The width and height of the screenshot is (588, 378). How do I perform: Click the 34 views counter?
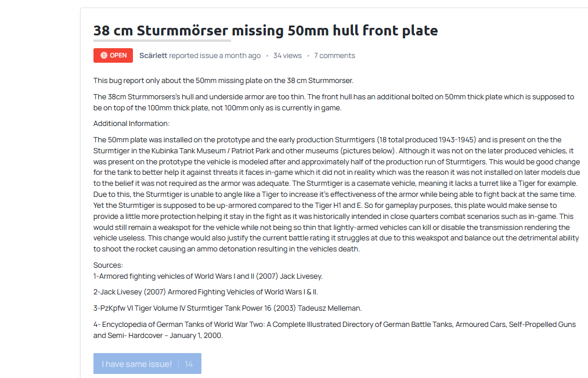coord(287,56)
